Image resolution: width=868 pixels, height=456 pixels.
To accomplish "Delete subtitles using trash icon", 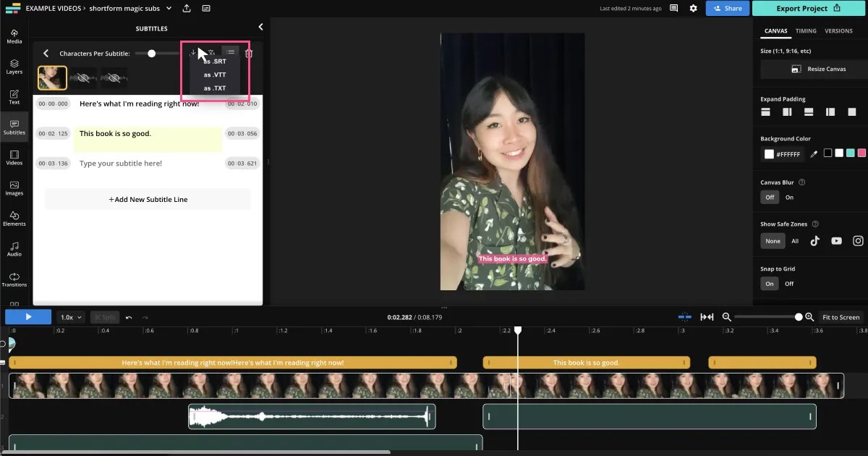I will 248,53.
